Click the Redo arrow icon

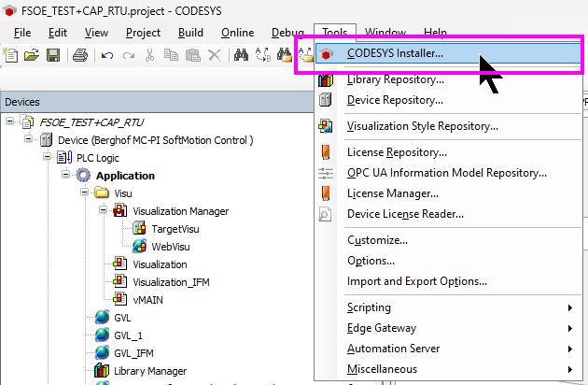pyautogui.click(x=129, y=55)
